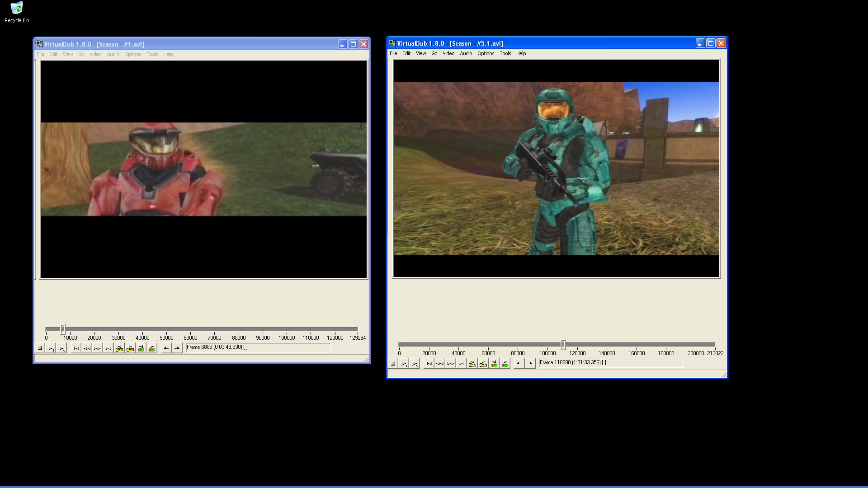Previous scene scan icon in Season #1.avi window

(x=141, y=348)
